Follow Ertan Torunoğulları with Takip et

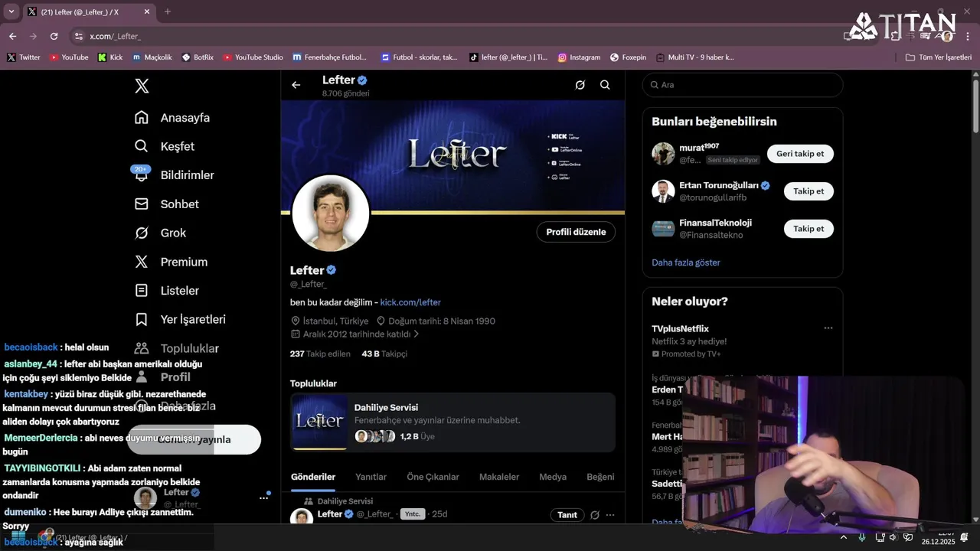tap(808, 191)
